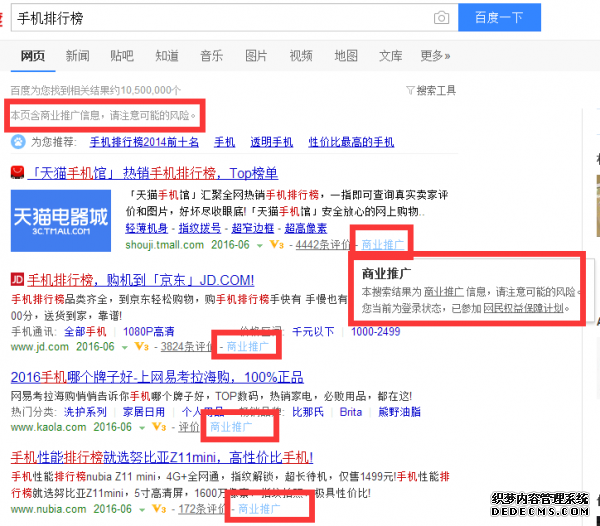
Task: Click the 手机排行榜2014前十名 suggestion link
Action: pos(143,142)
